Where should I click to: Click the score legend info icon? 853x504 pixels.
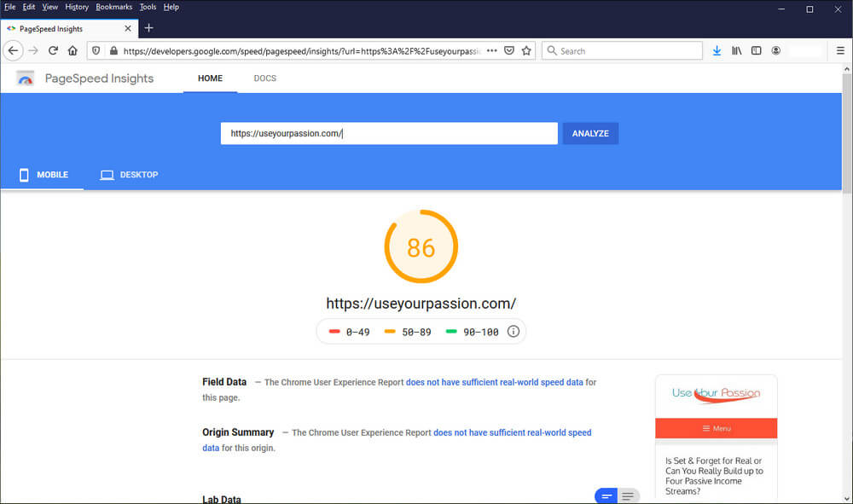[513, 331]
